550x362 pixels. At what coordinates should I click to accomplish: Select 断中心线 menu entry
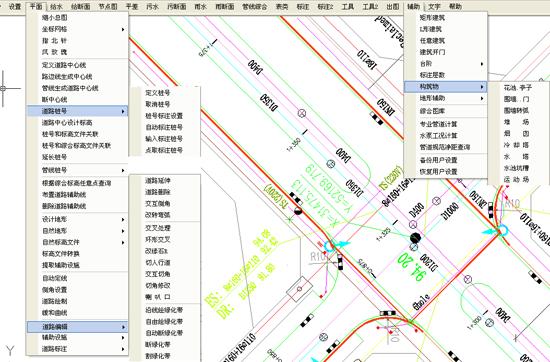(54, 99)
